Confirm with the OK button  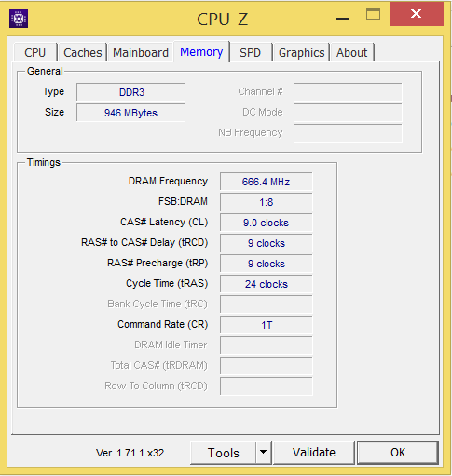point(398,453)
